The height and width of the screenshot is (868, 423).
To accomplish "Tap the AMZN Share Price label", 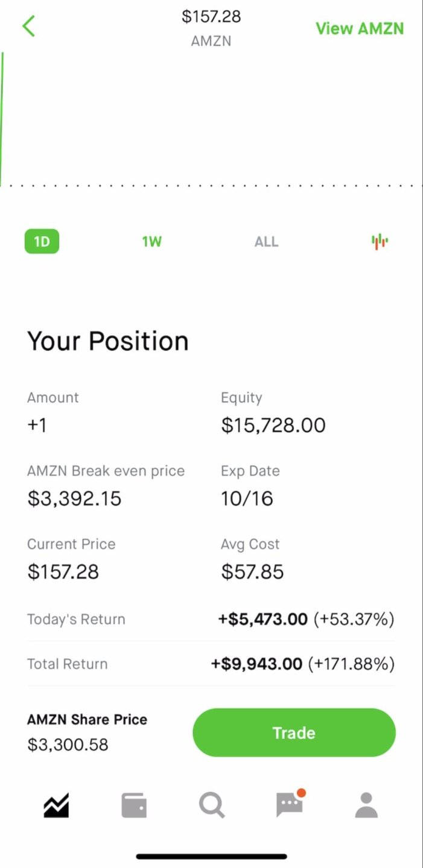I will click(87, 719).
